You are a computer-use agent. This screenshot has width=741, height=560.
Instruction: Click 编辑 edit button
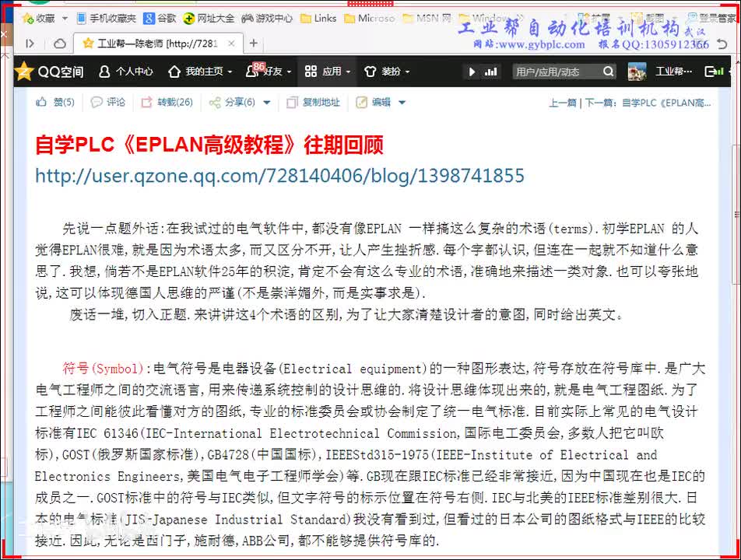click(x=374, y=102)
